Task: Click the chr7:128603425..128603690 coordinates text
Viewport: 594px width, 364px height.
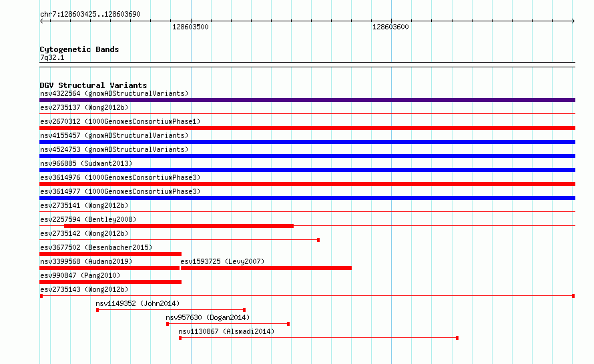Action: coord(90,14)
